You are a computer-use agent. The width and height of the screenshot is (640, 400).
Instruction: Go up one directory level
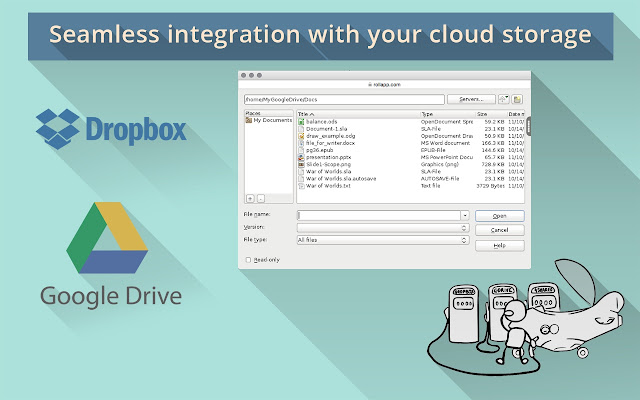[504, 99]
